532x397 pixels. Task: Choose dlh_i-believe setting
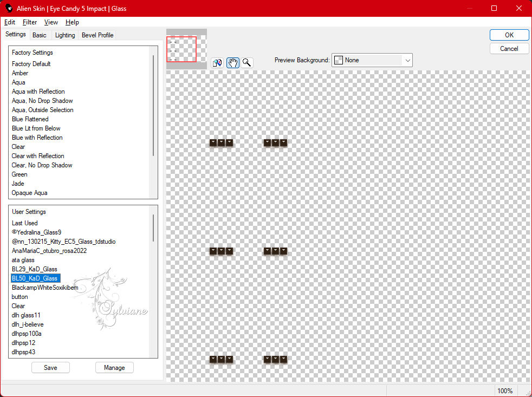coord(28,324)
